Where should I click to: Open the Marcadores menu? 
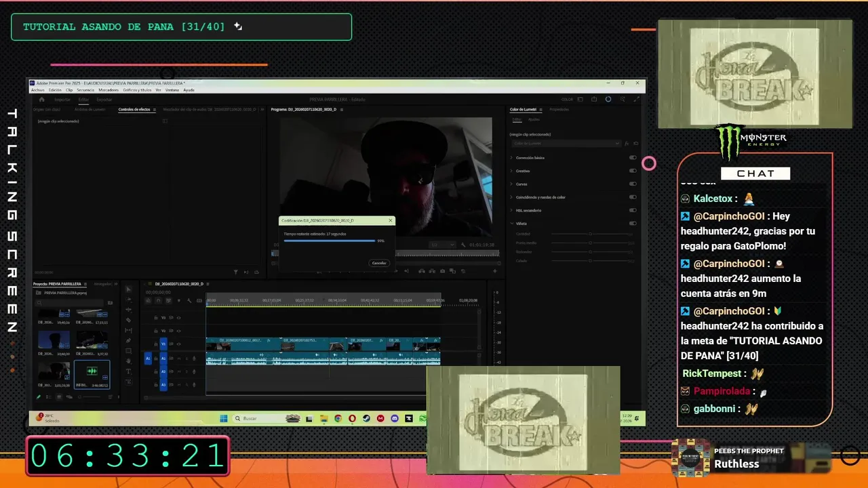(x=108, y=90)
